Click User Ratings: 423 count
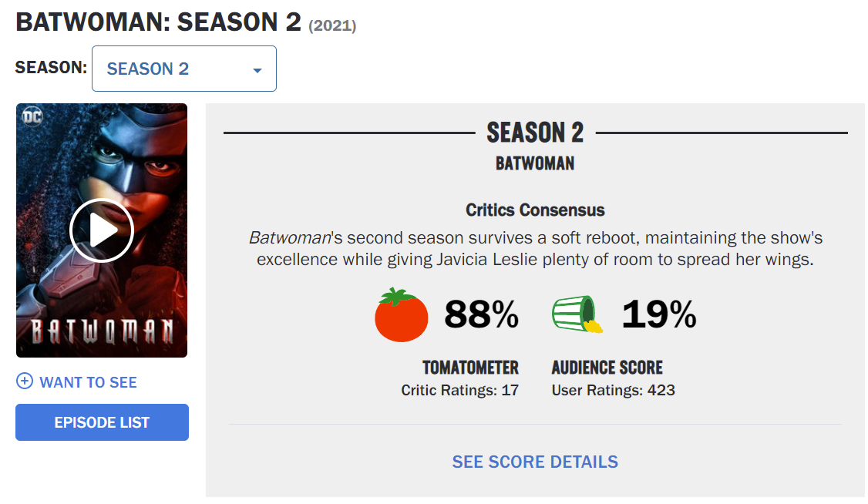Screen dimensions: 868x504 click(613, 391)
